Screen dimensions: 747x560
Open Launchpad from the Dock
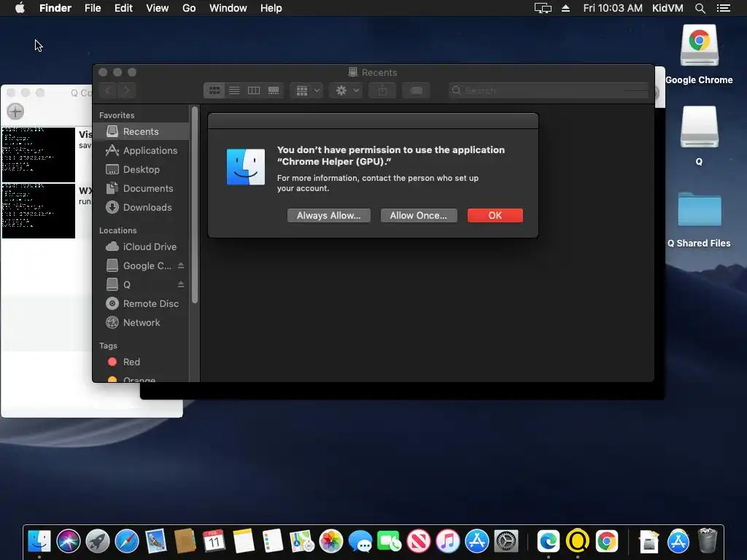(x=98, y=542)
